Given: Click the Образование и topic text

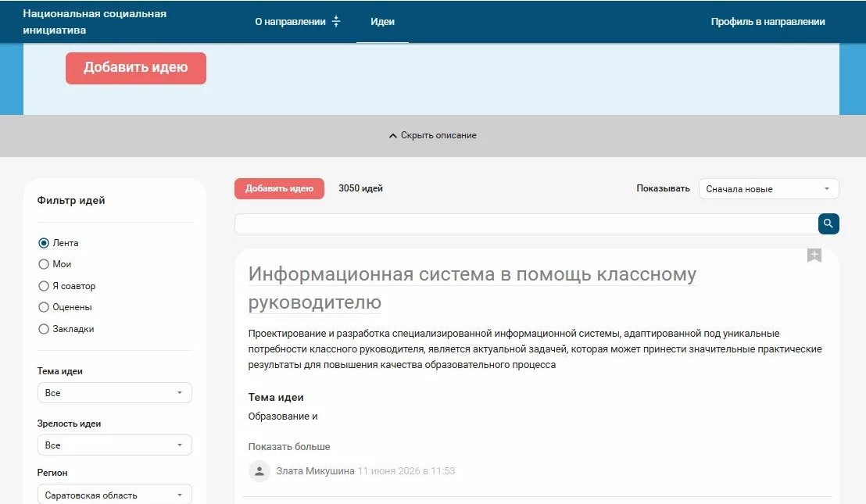Looking at the screenshot, I should tap(283, 416).
